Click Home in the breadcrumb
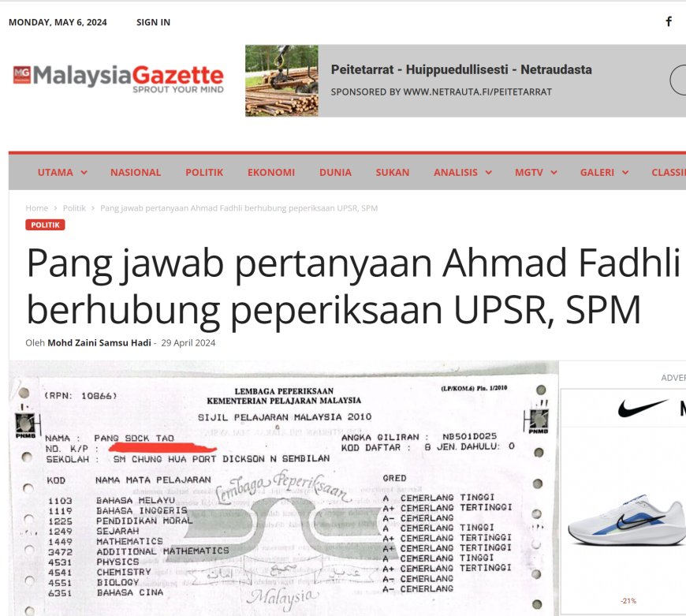686x616 pixels. 36,208
